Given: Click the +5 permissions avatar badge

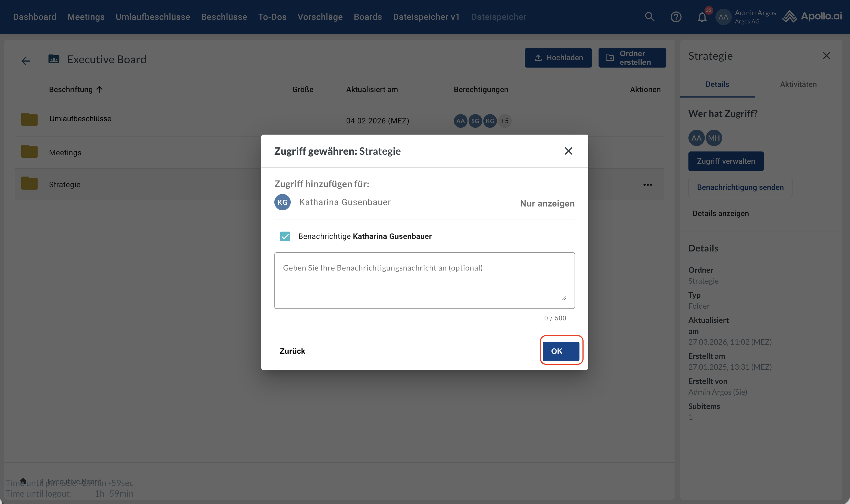Looking at the screenshot, I should 505,121.
